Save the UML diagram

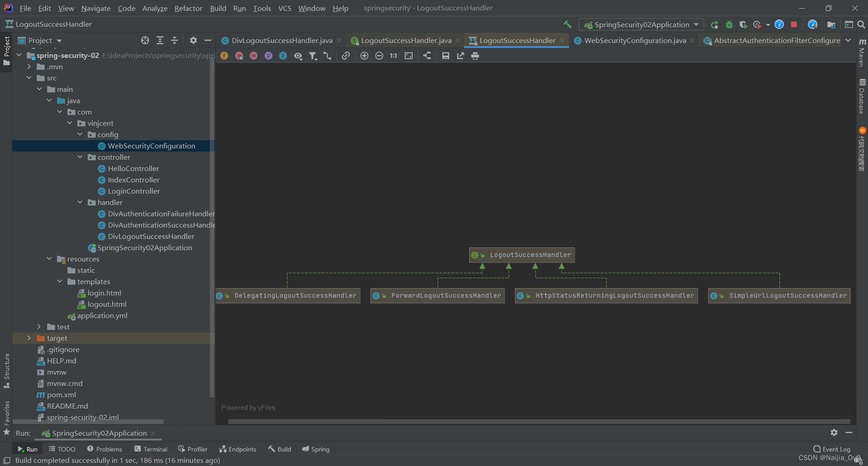pyautogui.click(x=446, y=56)
